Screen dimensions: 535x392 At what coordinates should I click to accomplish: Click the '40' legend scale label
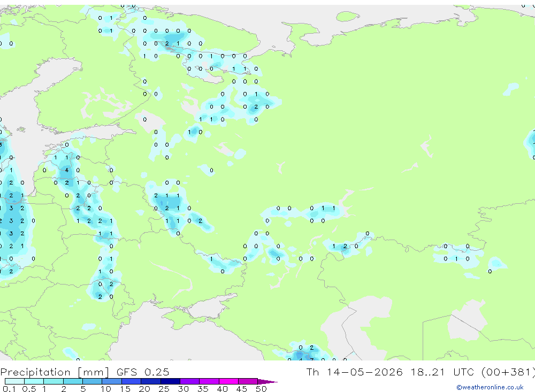[223, 389]
